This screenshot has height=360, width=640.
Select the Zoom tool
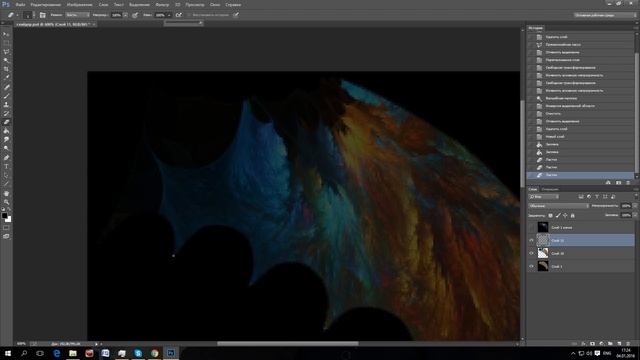(6, 202)
